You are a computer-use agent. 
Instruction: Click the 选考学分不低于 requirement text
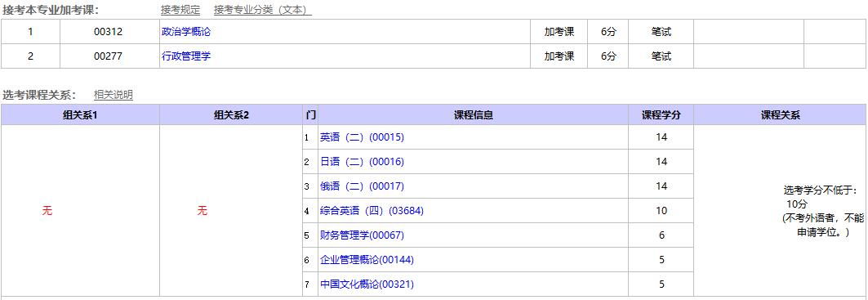coord(823,211)
